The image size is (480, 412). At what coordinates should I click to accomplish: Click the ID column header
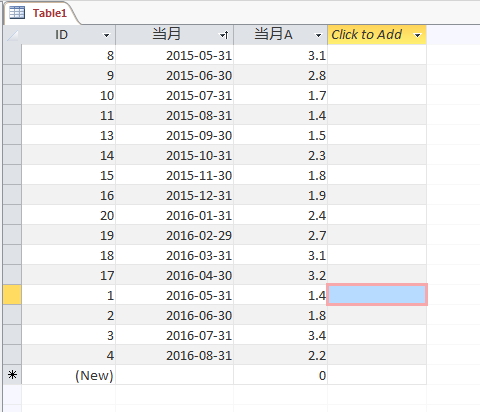[69, 35]
